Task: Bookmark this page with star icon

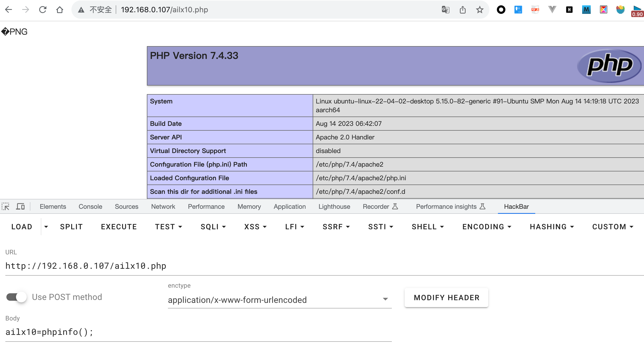Action: coord(480,10)
